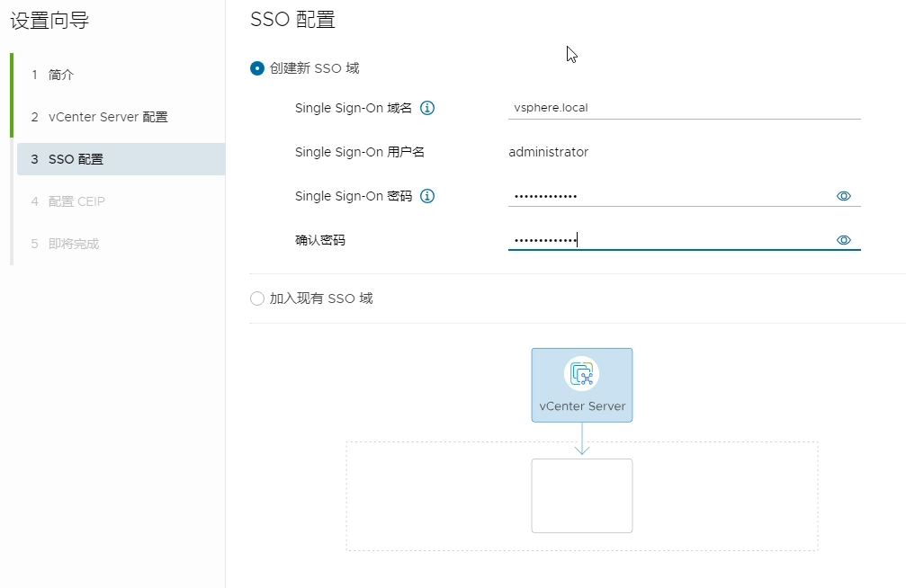Click the SSO 配置 page heading
The height and width of the screenshot is (588, 906).
(x=292, y=20)
